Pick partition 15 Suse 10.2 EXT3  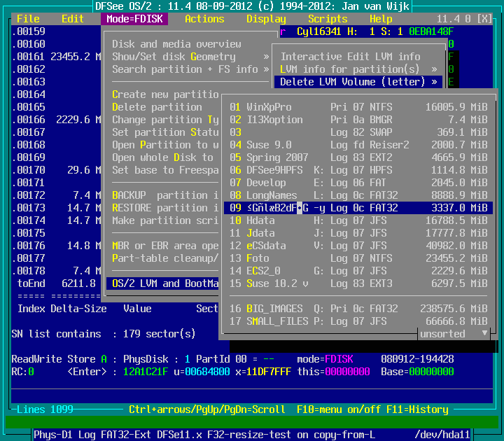pyautogui.click(x=358, y=283)
